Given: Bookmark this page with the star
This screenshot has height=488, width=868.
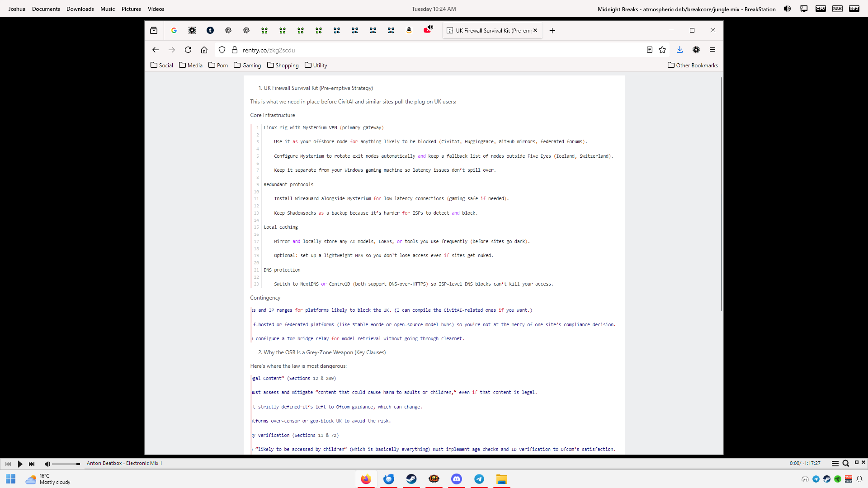Looking at the screenshot, I should click(662, 50).
